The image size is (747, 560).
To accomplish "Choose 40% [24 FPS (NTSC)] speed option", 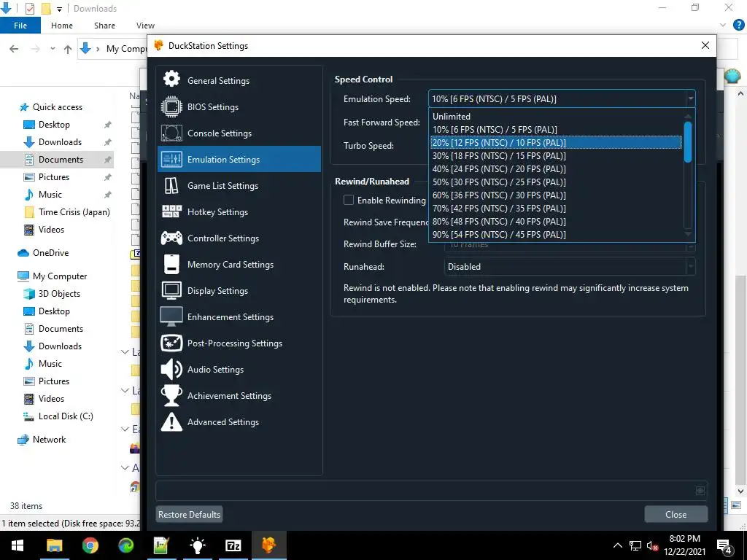I will [557, 168].
